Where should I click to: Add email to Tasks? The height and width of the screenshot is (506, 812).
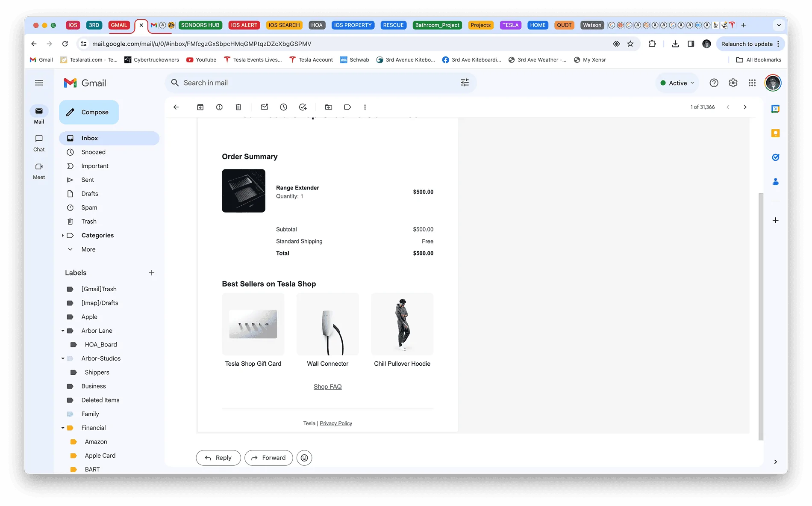303,107
